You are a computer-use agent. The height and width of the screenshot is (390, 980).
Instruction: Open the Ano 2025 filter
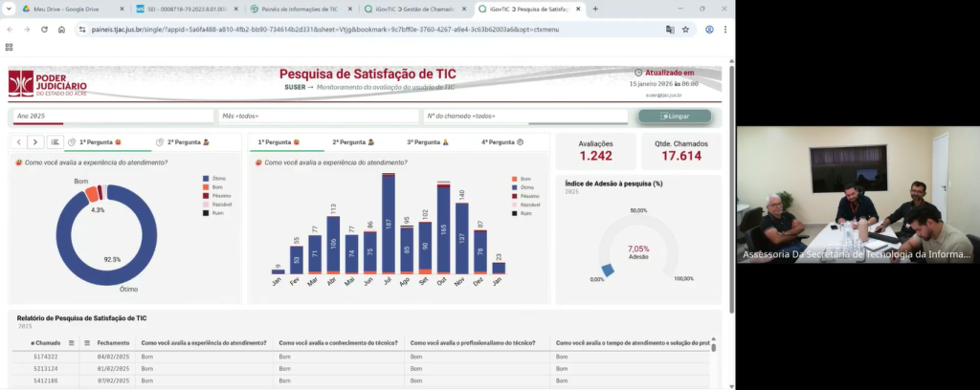(113, 116)
